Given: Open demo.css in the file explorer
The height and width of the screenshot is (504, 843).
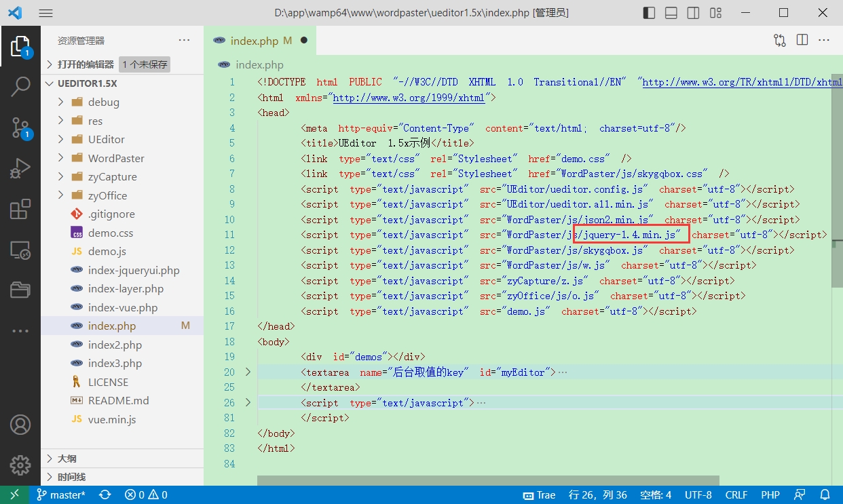Looking at the screenshot, I should 111,233.
